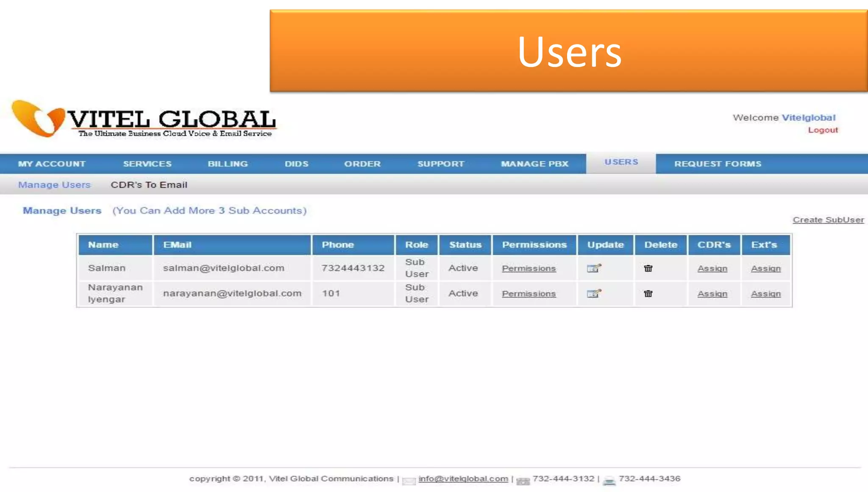
Task: Click the update icon for Narayanan Iyengar
Action: coord(594,293)
